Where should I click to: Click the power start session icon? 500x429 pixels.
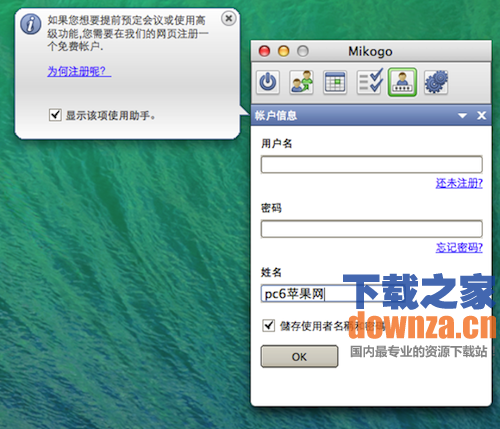tap(268, 82)
